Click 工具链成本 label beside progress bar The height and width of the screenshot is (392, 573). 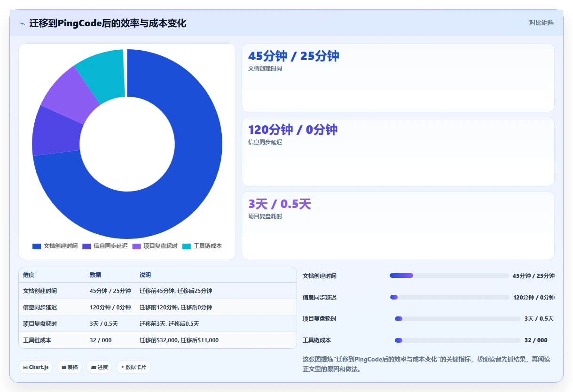[317, 340]
